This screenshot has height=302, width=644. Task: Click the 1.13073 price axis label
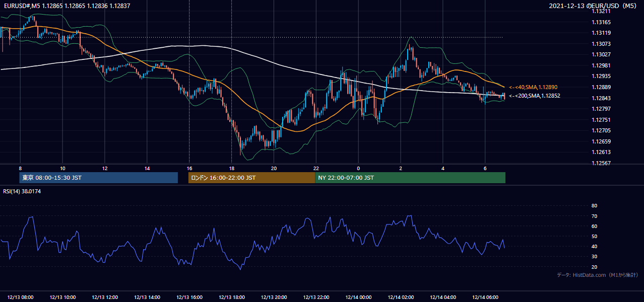(601, 44)
